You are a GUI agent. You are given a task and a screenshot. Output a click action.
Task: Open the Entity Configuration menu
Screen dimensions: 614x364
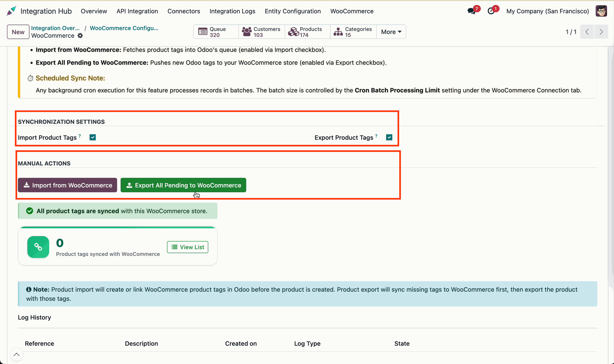click(x=293, y=11)
